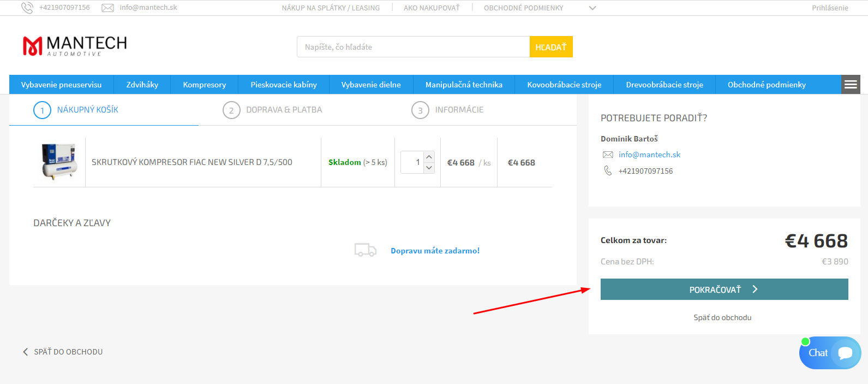Click the Dopravu máte zadarmo! link
The image size is (868, 384).
[x=435, y=251]
